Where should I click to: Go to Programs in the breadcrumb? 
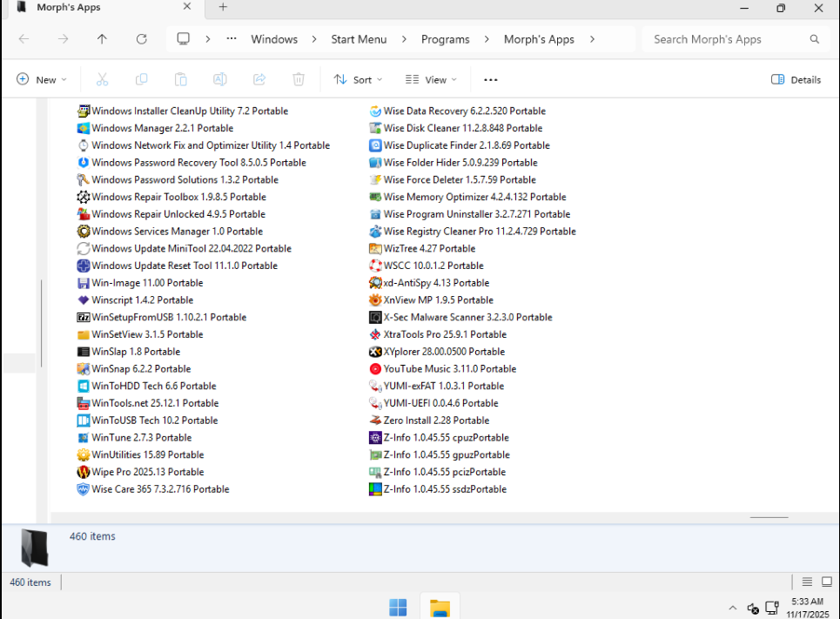click(x=445, y=39)
